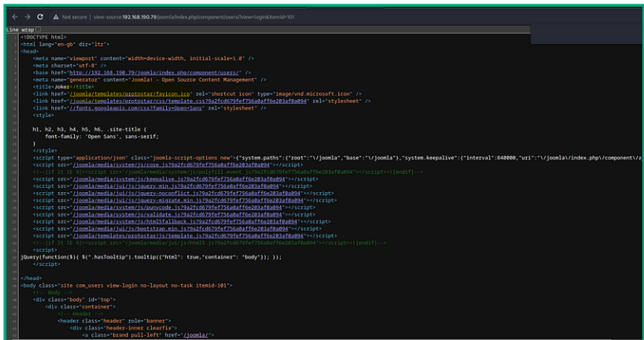Click the div class body id top line
Image resolution: width=644 pixels, height=340 pixels.
point(74,300)
